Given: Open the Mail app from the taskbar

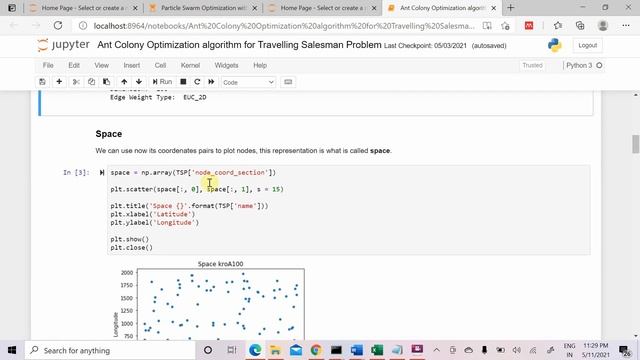Looking at the screenshot, I should (x=296, y=350).
